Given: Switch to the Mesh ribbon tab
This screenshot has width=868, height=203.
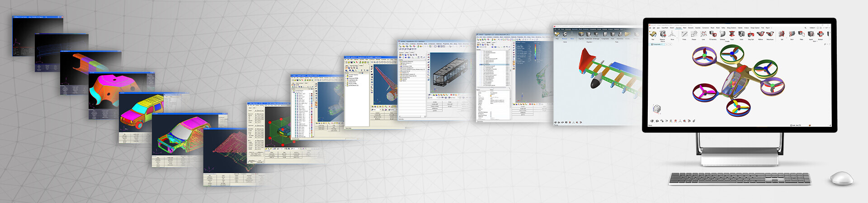Looking at the screenshot, I should pos(685,28).
